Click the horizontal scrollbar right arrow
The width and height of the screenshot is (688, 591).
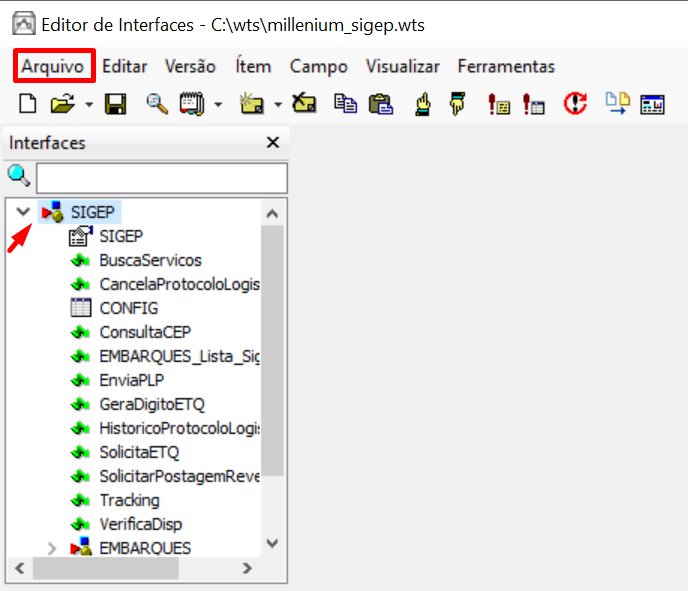pyautogui.click(x=247, y=569)
